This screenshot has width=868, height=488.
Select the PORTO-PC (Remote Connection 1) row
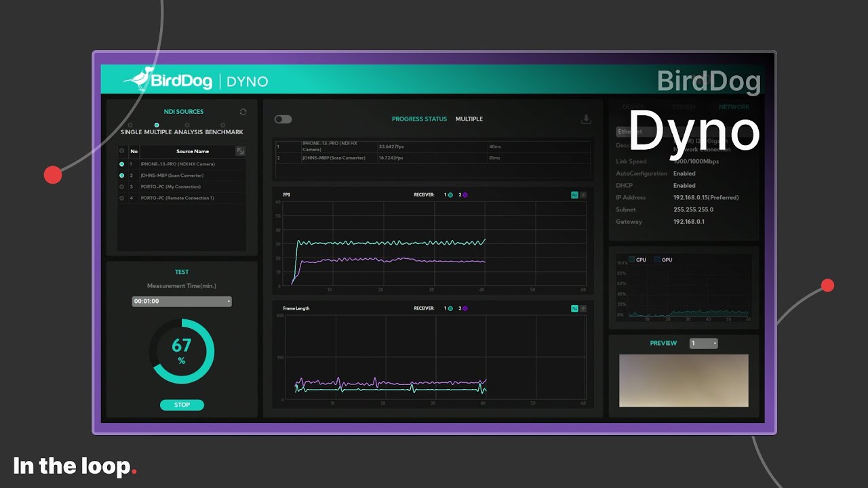[x=182, y=198]
